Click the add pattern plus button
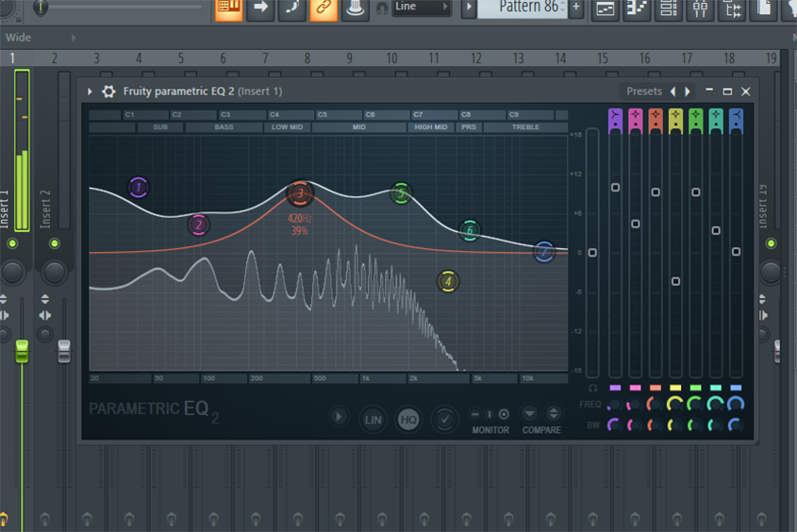 click(575, 8)
